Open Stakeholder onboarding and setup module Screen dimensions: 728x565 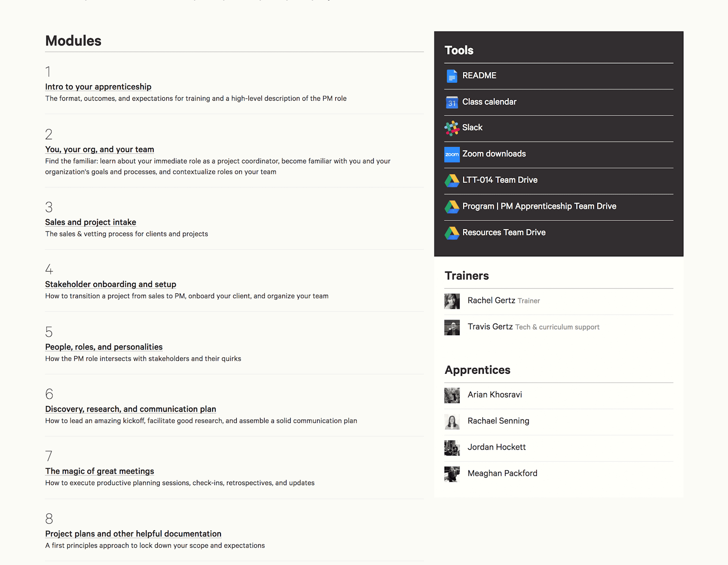[x=110, y=284]
